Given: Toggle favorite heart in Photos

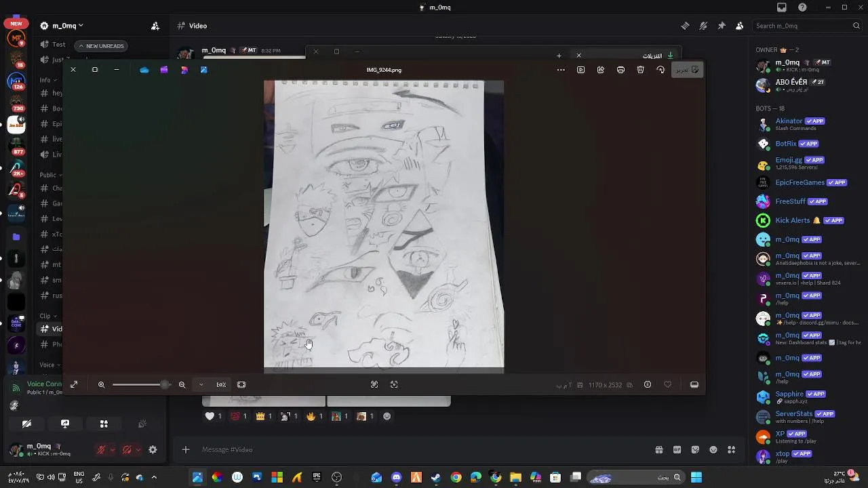Looking at the screenshot, I should (667, 384).
